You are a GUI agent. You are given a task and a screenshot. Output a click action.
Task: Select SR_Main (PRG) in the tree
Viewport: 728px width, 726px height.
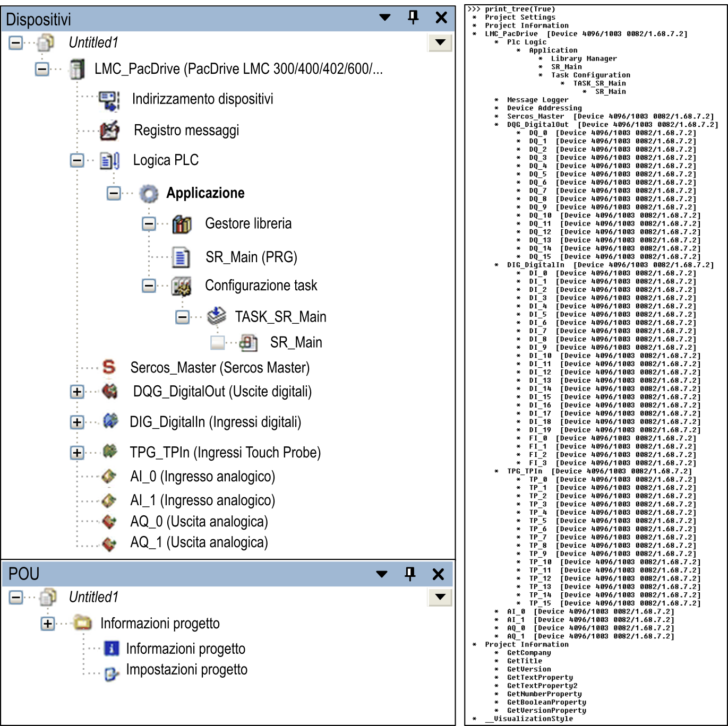(x=251, y=257)
